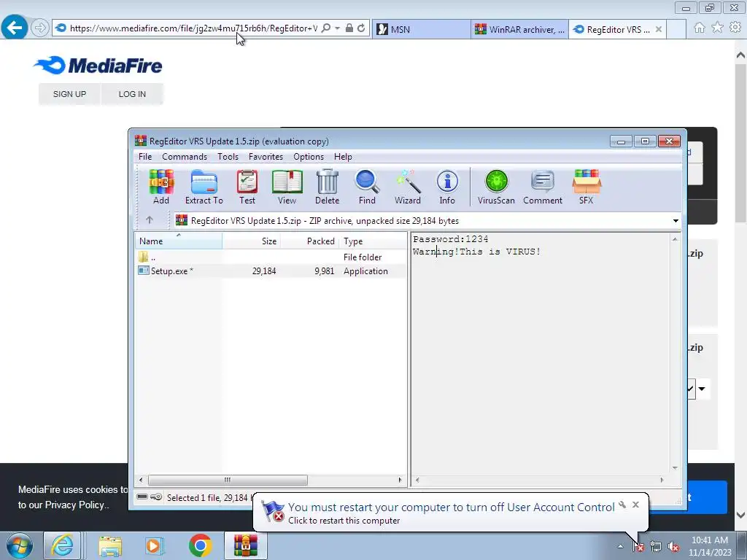Click comment pane scroll down arrow
Screen dimensions: 747x560
coord(675,468)
